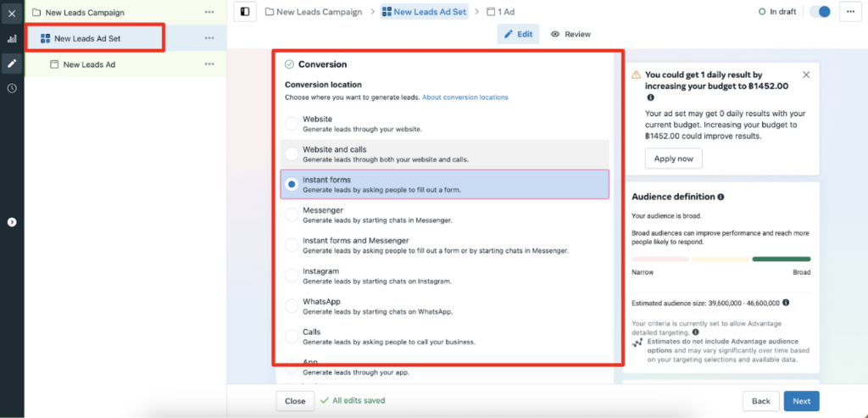Select Calls conversion location
The width and height of the screenshot is (868, 418).
point(444,337)
